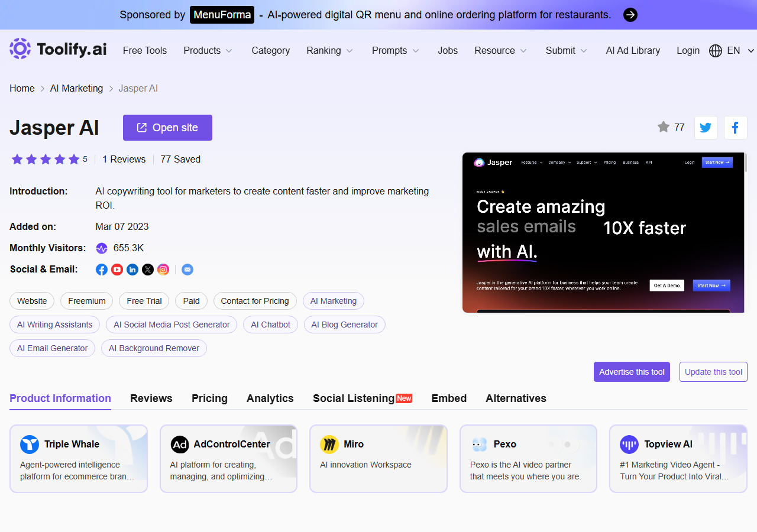The height and width of the screenshot is (532, 757).
Task: Select the AI Email Generator tag
Action: pyautogui.click(x=52, y=348)
